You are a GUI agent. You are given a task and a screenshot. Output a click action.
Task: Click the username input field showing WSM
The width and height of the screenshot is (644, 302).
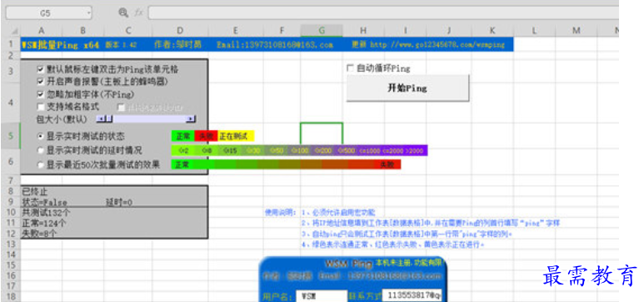pyautogui.click(x=322, y=296)
